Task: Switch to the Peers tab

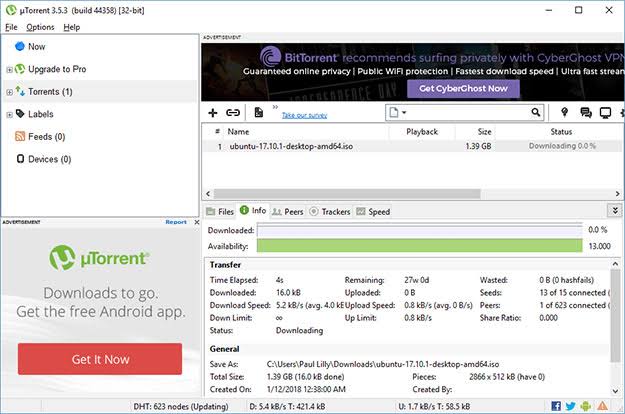Action: tap(287, 212)
